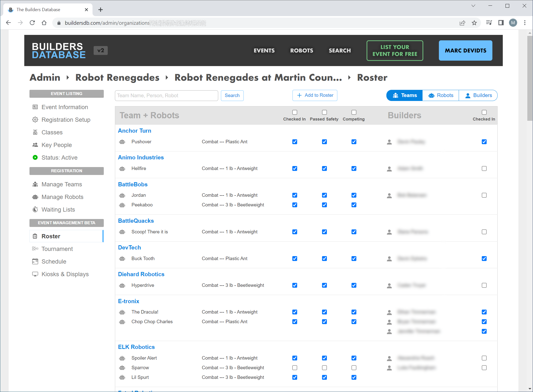This screenshot has width=533, height=392.
Task: Click the Registration Setup gear icon
Action: click(35, 120)
